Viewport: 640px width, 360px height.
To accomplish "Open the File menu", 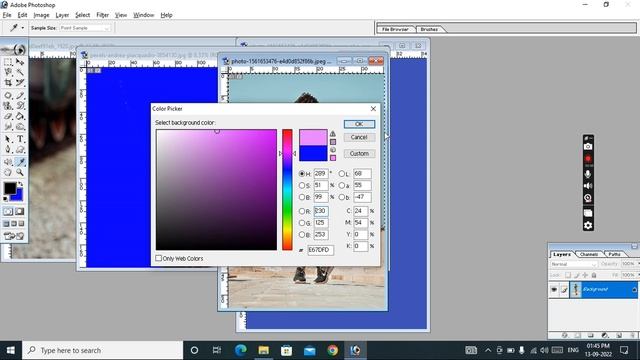I will click(x=7, y=15).
